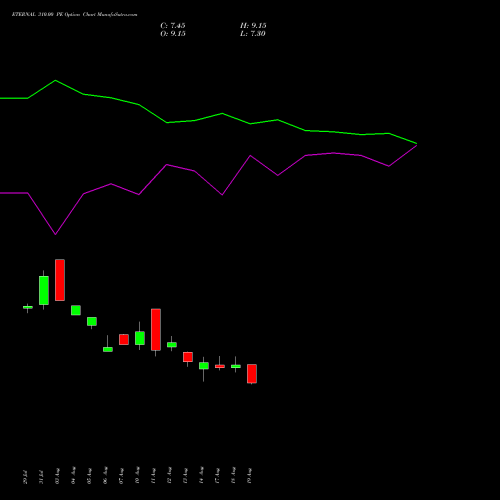Click the '14 Aug' date axis label

(201, 475)
